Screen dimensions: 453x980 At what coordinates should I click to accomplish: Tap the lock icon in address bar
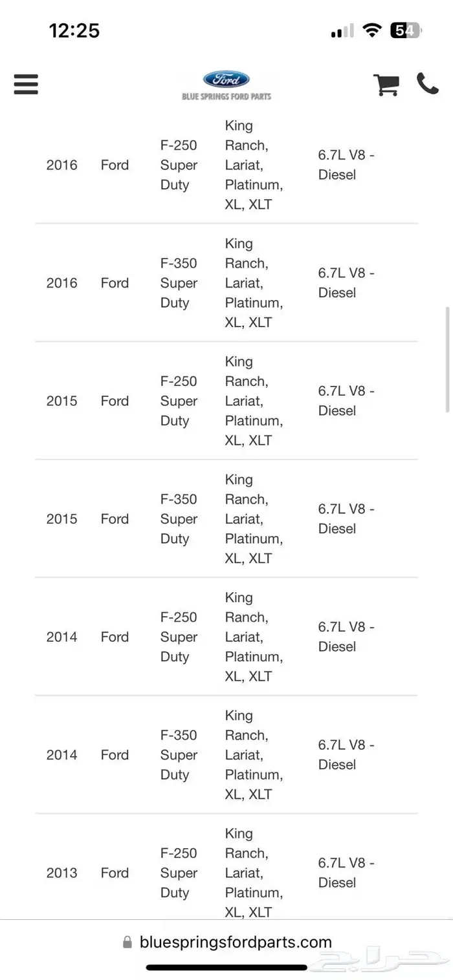[x=127, y=943]
